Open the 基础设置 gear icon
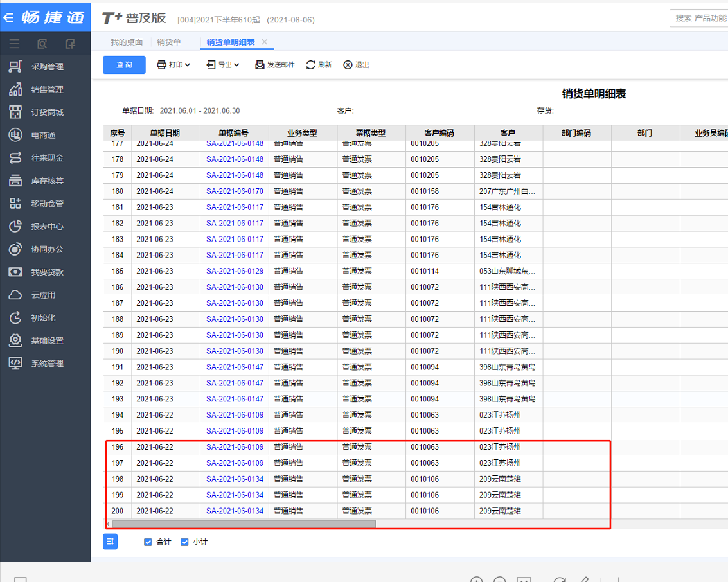 [15, 340]
